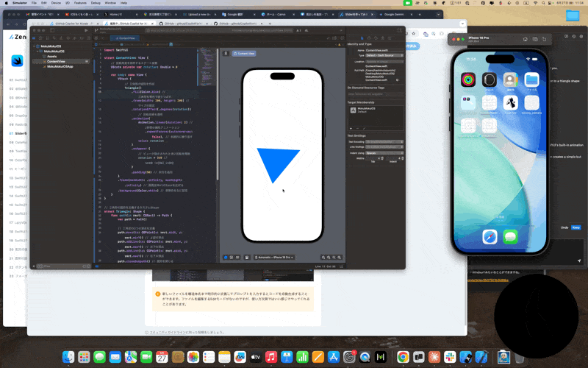
Task: Click first zoom-out magnifier in canvas
Action: (x=323, y=257)
